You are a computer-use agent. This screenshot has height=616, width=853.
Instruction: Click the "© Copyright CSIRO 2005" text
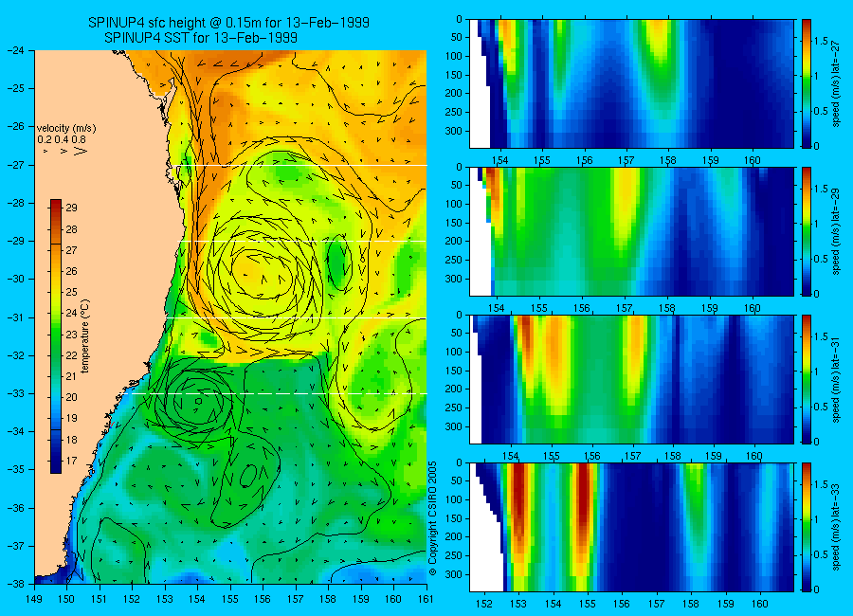(432, 518)
